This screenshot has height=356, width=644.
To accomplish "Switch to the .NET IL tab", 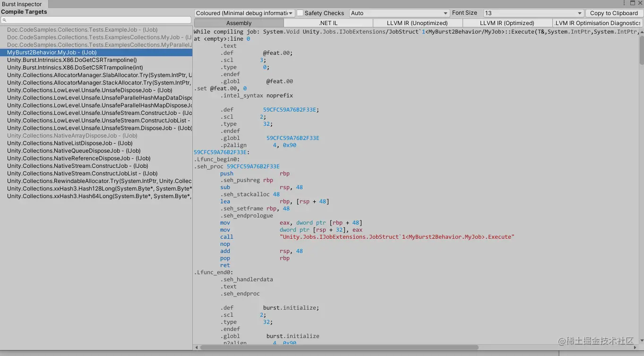I will tap(328, 23).
